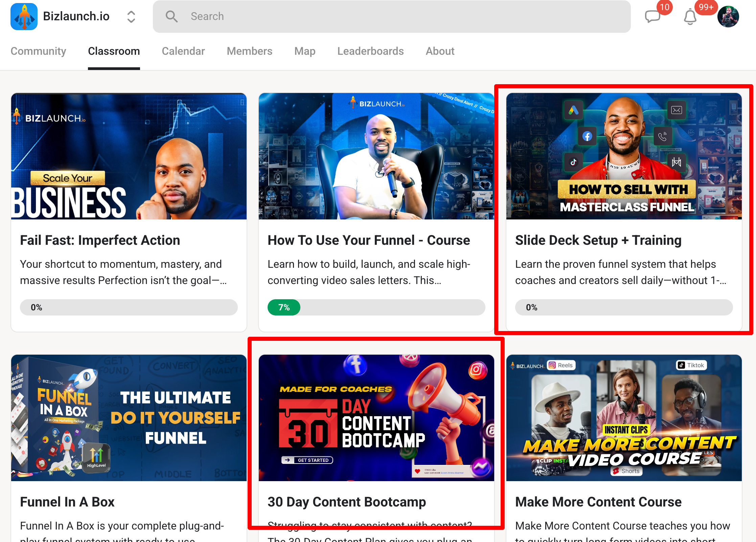Go to the Leaderboards tab
Viewport: 756px width, 542px height.
370,51
